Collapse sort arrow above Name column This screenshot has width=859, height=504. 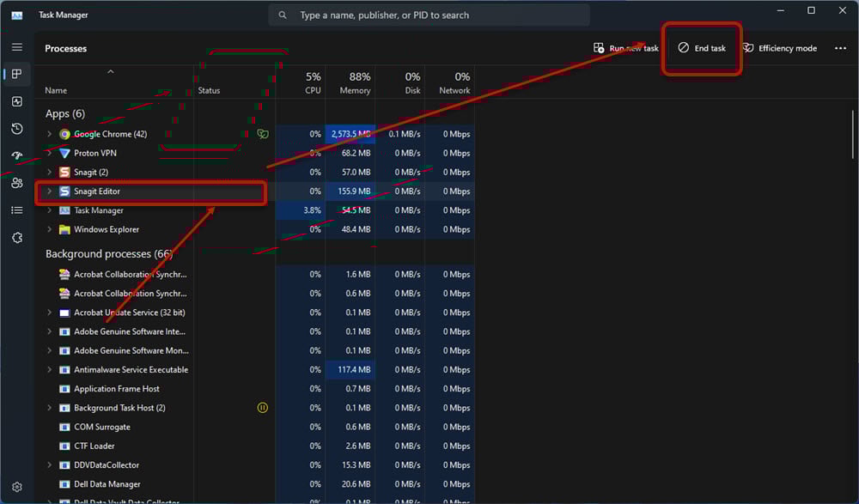tap(111, 72)
